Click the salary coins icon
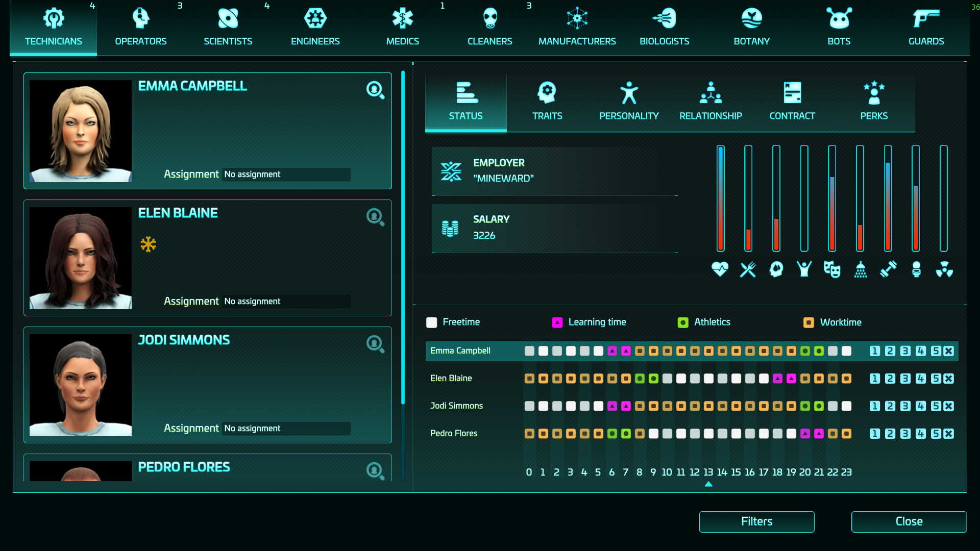980x551 pixels. coord(450,228)
